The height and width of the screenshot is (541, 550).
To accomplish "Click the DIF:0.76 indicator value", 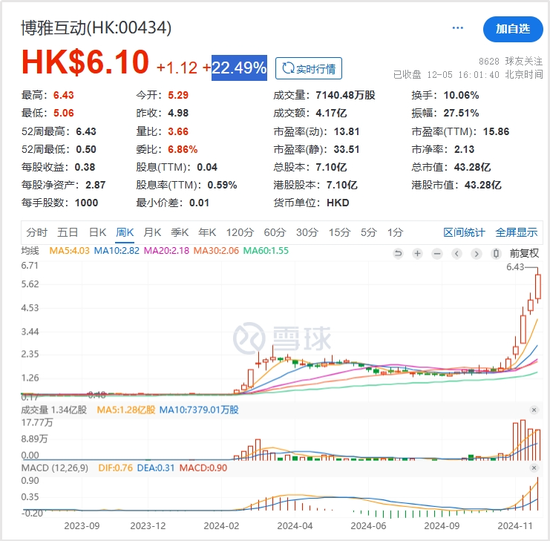I will (115, 468).
